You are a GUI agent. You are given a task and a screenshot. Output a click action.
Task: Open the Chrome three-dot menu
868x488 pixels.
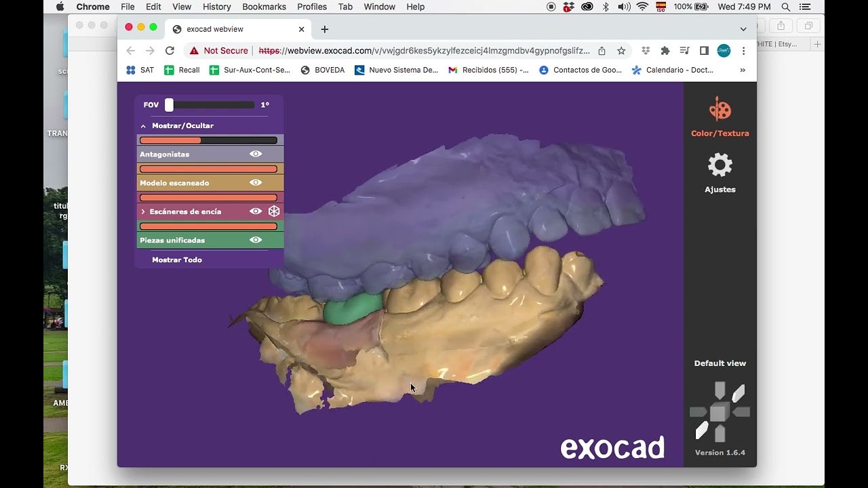(743, 51)
